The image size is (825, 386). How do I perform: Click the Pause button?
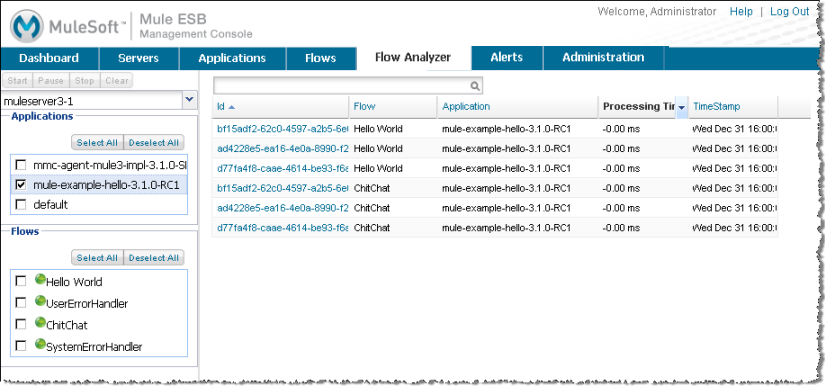tap(51, 80)
